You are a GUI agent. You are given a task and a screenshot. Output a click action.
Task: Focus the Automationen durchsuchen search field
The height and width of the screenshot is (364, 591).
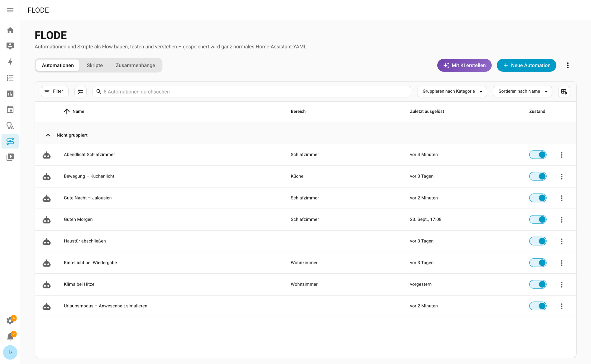[x=252, y=92]
